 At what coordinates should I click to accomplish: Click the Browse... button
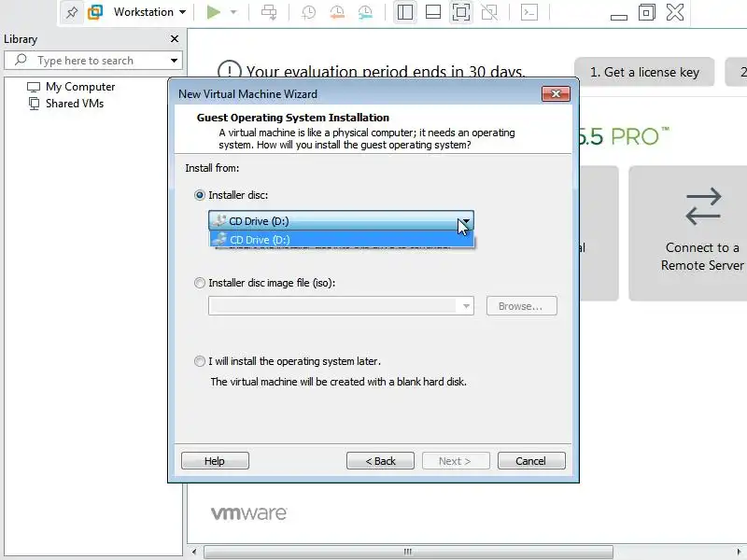click(521, 306)
